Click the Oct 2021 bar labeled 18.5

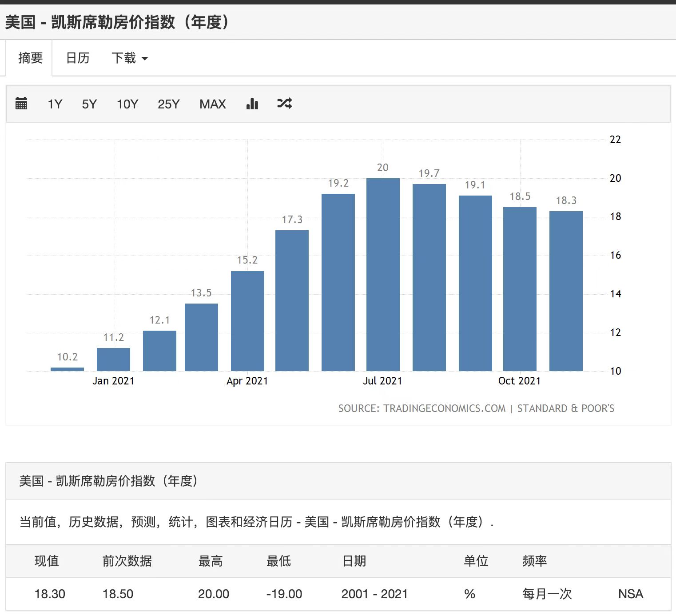pos(520,289)
